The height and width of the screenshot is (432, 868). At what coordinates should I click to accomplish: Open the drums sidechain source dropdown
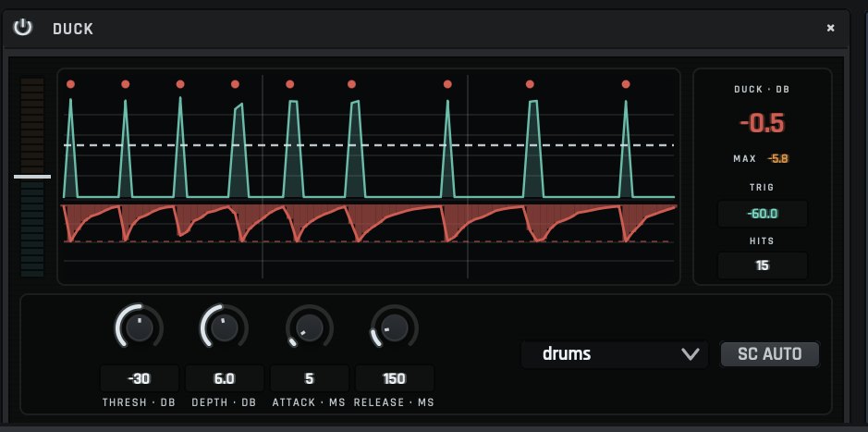(615, 354)
